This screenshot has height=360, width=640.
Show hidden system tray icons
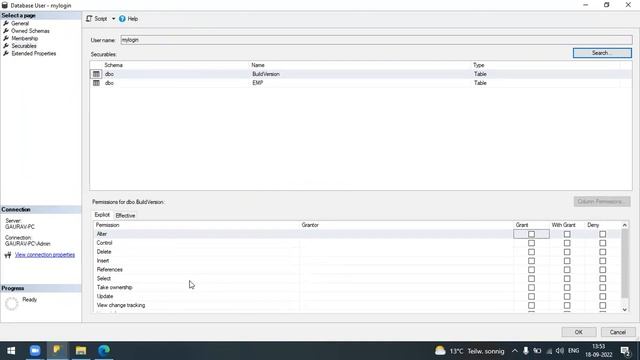(x=515, y=351)
